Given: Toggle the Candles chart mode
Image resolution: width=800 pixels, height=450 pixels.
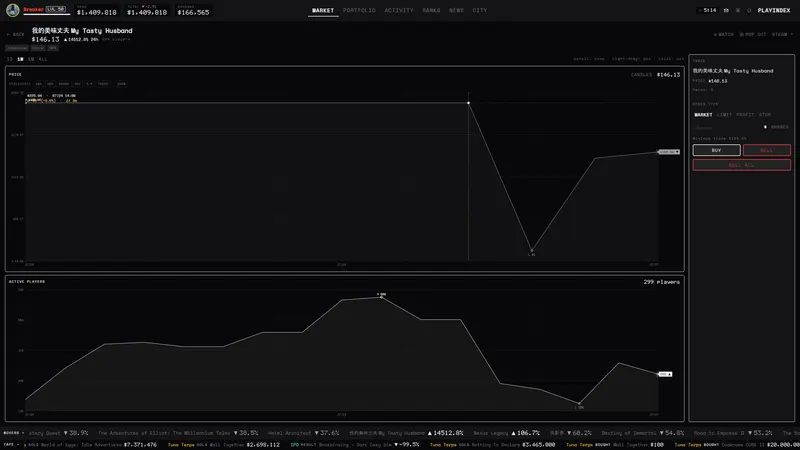Looking at the screenshot, I should coord(641,74).
